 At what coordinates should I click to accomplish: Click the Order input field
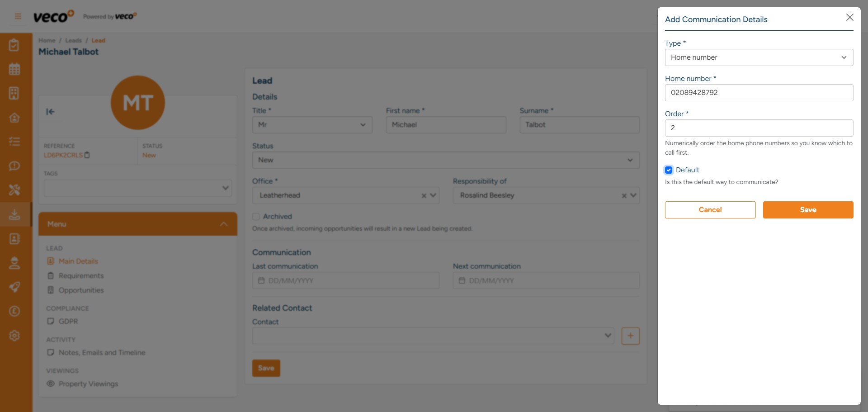tap(759, 128)
